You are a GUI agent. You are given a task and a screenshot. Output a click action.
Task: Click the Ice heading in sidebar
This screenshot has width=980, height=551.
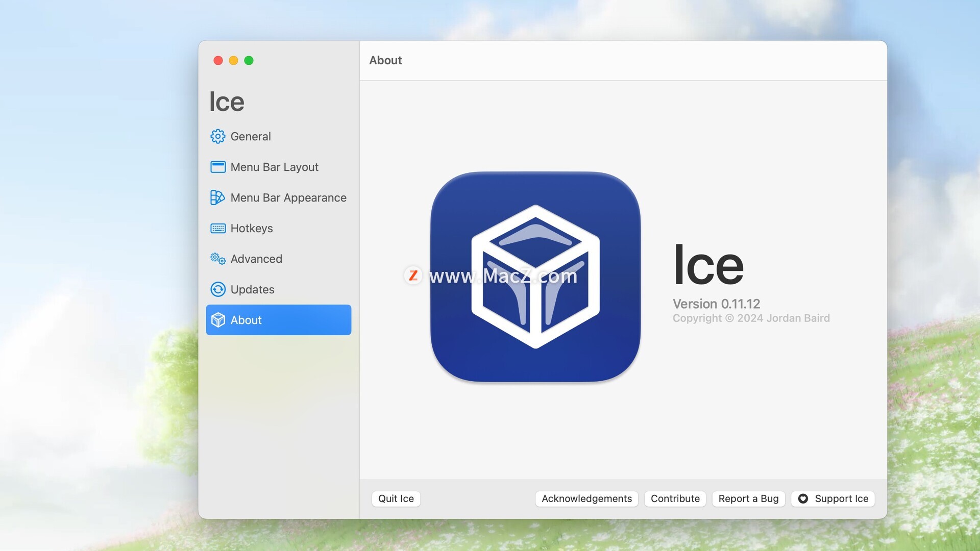[227, 102]
